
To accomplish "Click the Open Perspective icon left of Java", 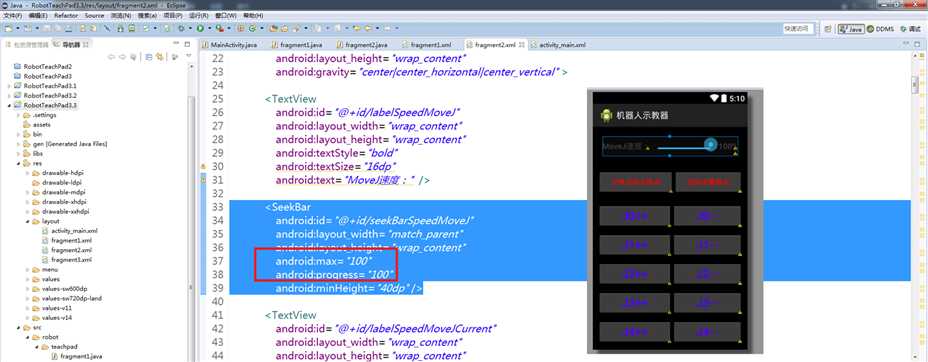I will tap(828, 28).
